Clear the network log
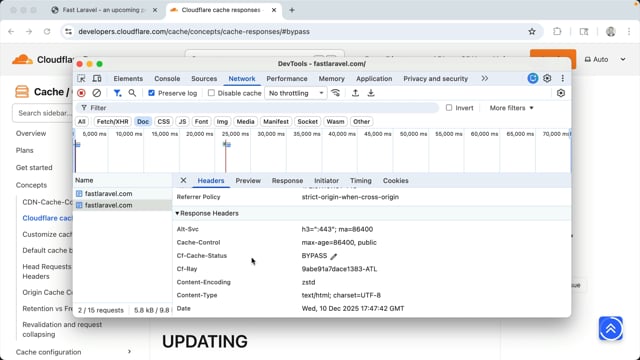This screenshot has width=640, height=360. 96,93
